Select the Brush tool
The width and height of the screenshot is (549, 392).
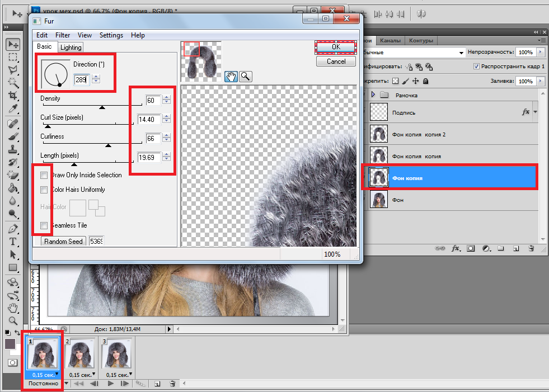[x=13, y=136]
